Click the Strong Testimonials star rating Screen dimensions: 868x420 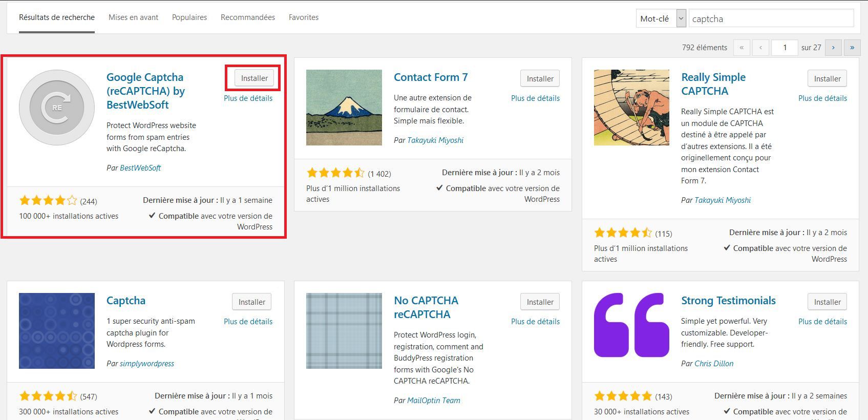coord(623,396)
